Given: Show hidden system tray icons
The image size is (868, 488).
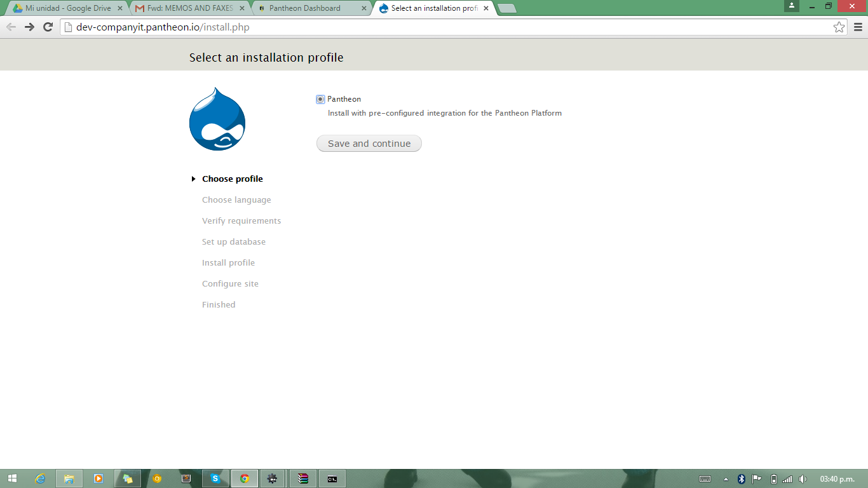Looking at the screenshot, I should coord(726,479).
